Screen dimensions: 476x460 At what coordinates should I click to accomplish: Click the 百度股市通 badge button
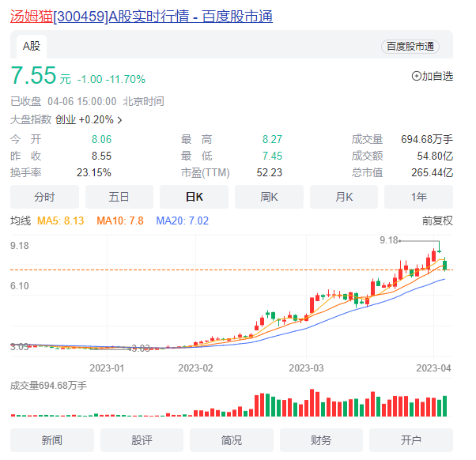pyautogui.click(x=410, y=47)
